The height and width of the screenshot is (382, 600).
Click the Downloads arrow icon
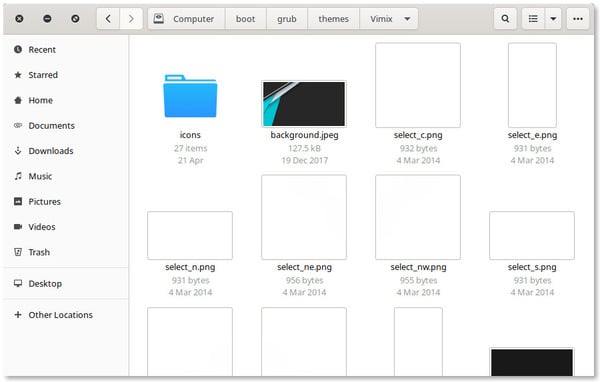[x=18, y=150]
